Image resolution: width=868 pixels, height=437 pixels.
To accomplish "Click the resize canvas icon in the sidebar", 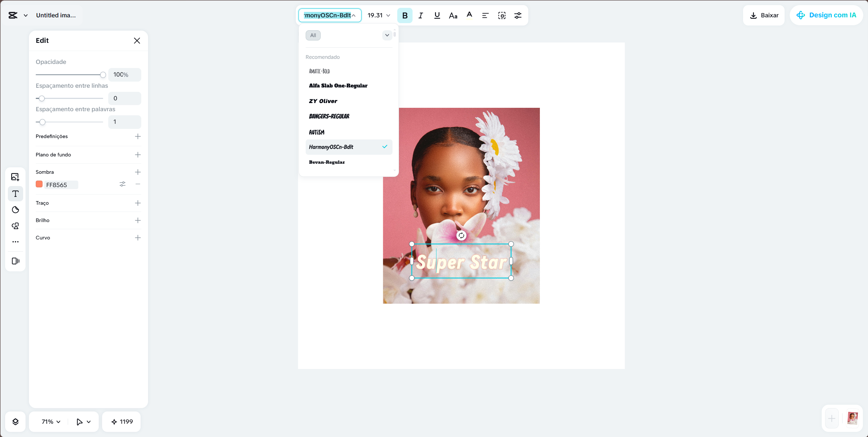I will point(15,261).
